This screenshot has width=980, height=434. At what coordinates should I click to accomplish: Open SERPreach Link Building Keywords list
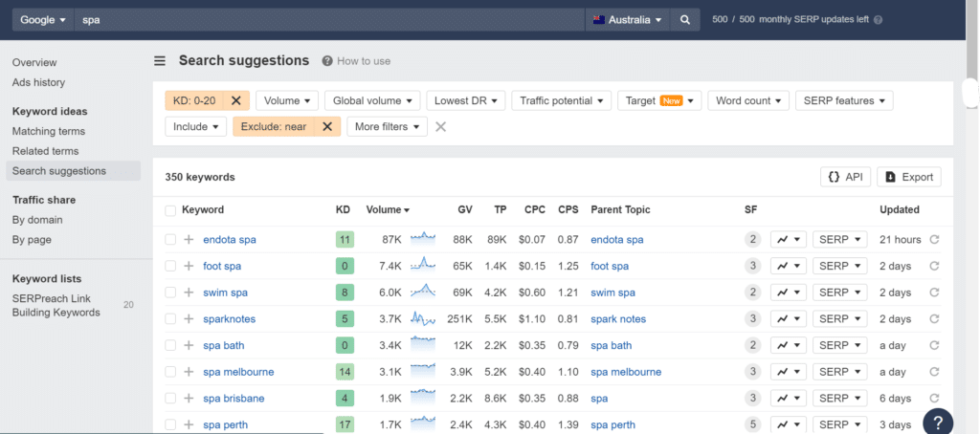(56, 305)
